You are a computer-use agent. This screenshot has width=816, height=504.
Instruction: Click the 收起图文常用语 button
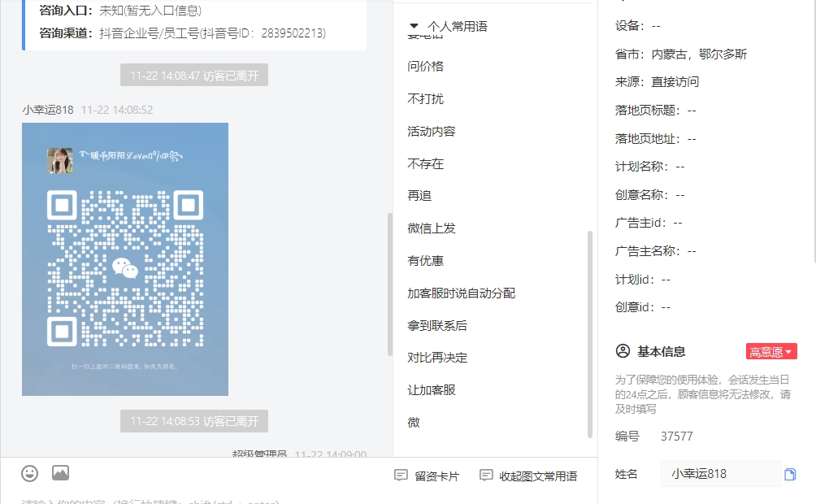pyautogui.click(x=528, y=476)
